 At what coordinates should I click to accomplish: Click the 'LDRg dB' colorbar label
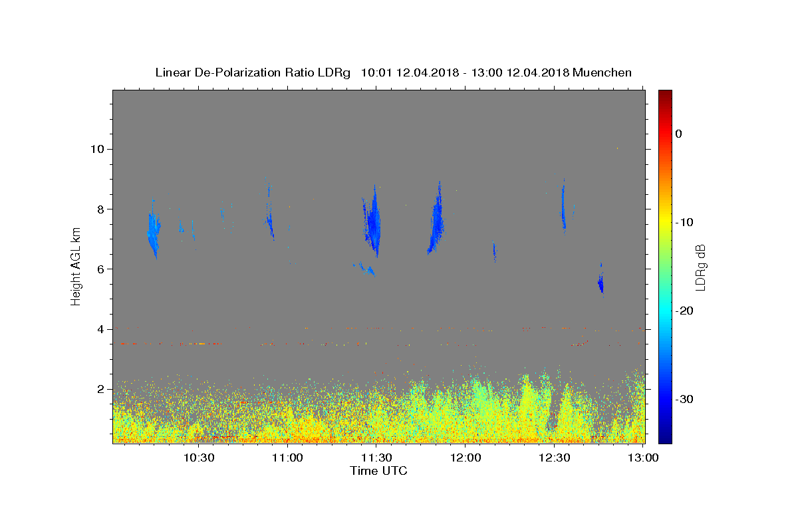[x=700, y=267]
